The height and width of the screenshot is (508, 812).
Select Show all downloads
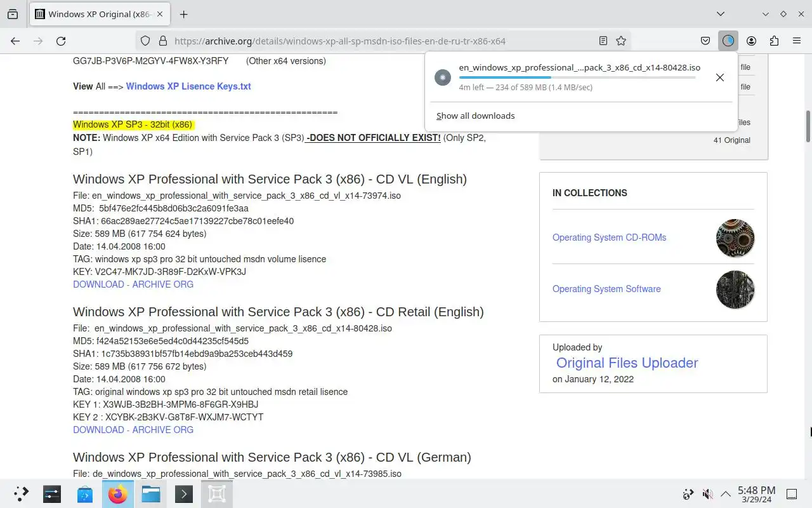pos(475,116)
